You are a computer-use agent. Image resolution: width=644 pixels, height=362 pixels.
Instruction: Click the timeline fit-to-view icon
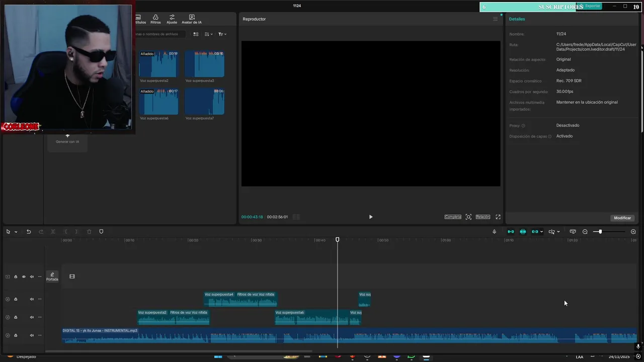(573, 231)
